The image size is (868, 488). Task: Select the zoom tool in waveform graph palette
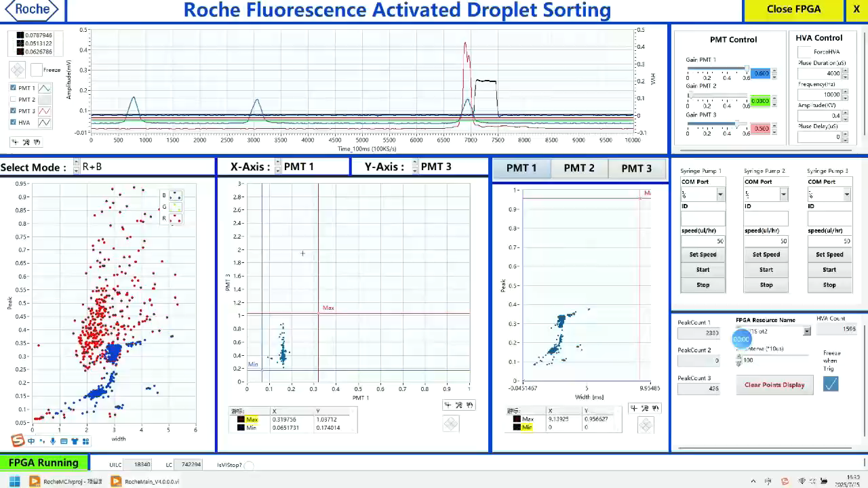click(26, 142)
